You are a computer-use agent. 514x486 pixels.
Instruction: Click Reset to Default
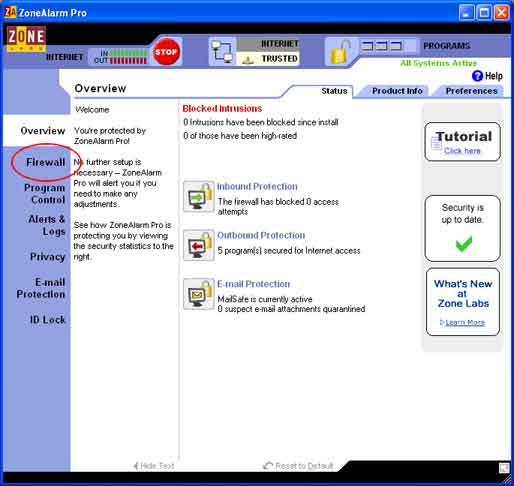pos(298,466)
